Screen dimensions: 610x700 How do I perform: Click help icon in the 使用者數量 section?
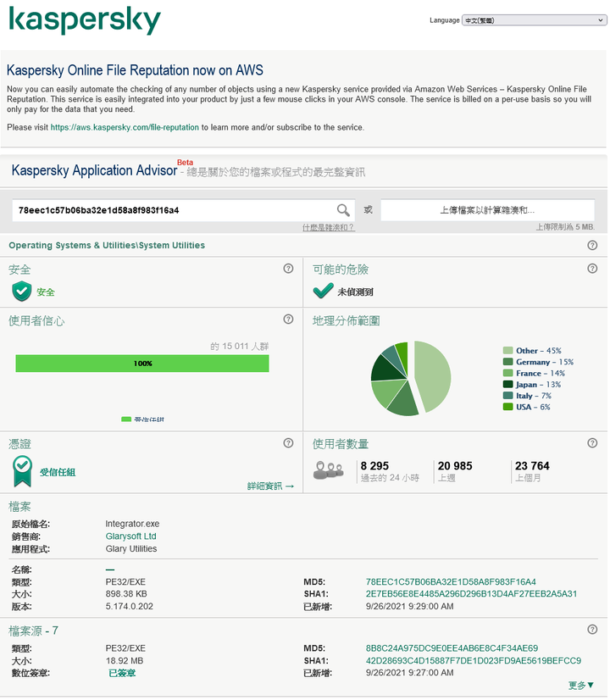pos(592,443)
